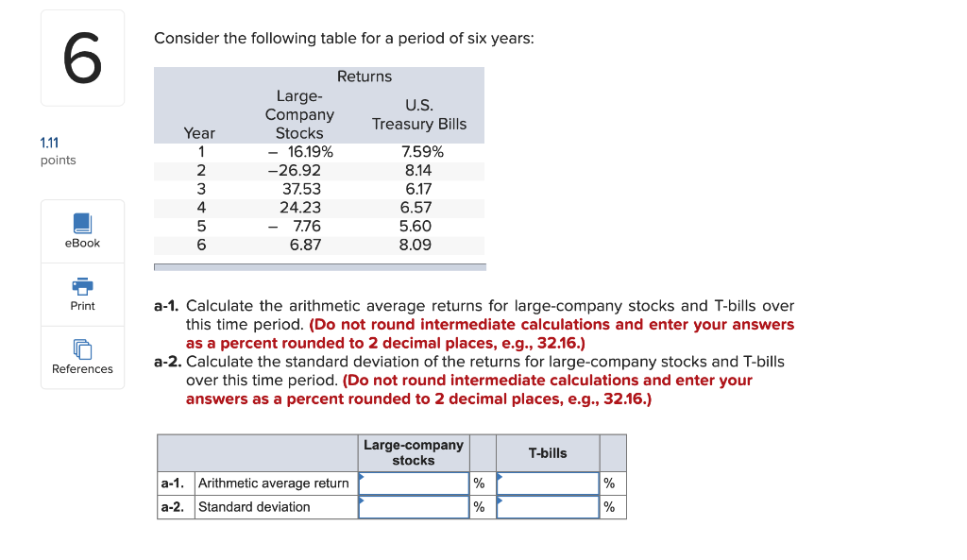Click the Print icon above the Print label
Screen dimensions: 967x560
pyautogui.click(x=82, y=286)
